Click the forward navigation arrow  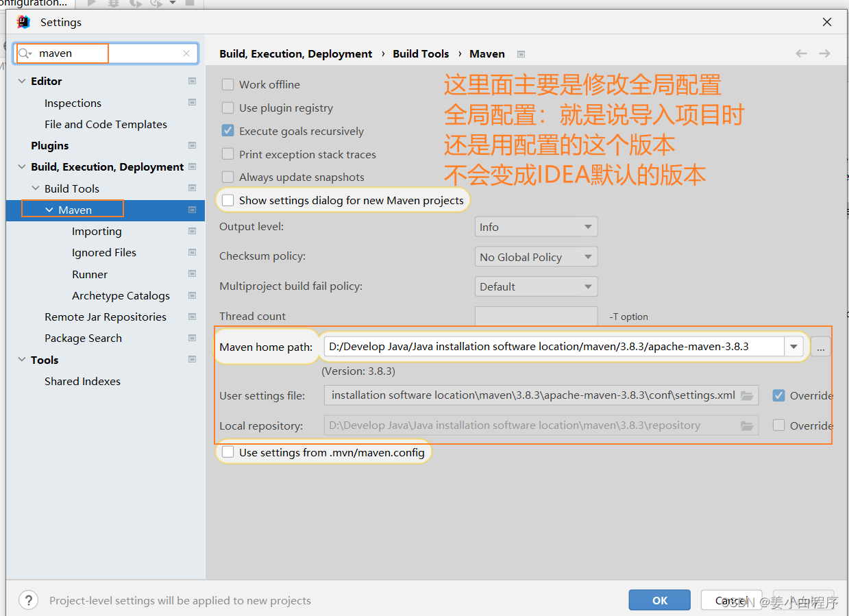pos(824,53)
